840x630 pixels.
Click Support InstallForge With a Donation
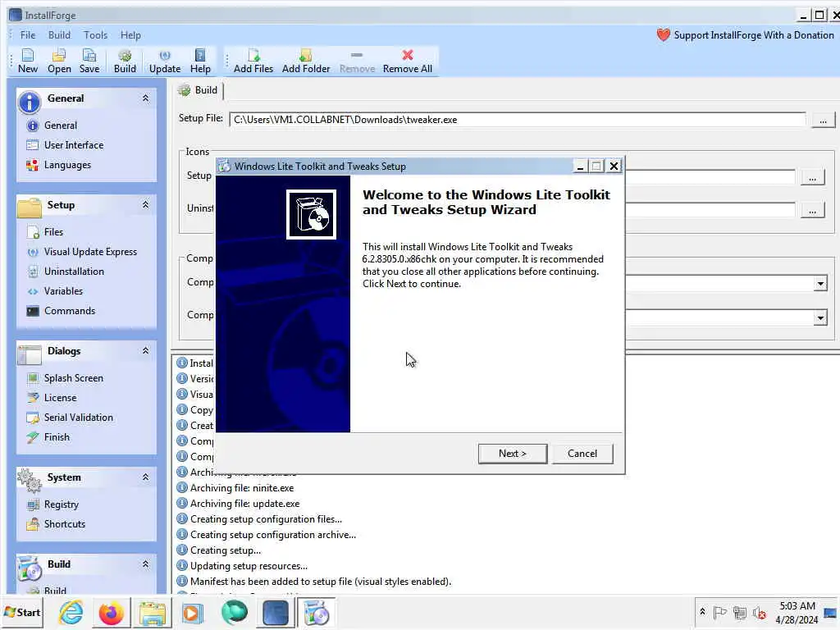tap(745, 35)
